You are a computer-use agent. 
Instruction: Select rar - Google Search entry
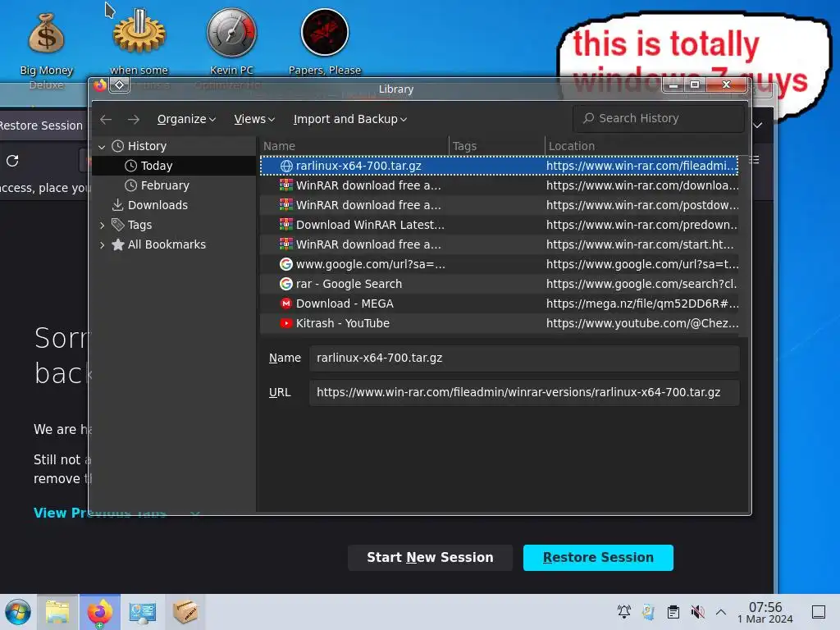click(500, 284)
